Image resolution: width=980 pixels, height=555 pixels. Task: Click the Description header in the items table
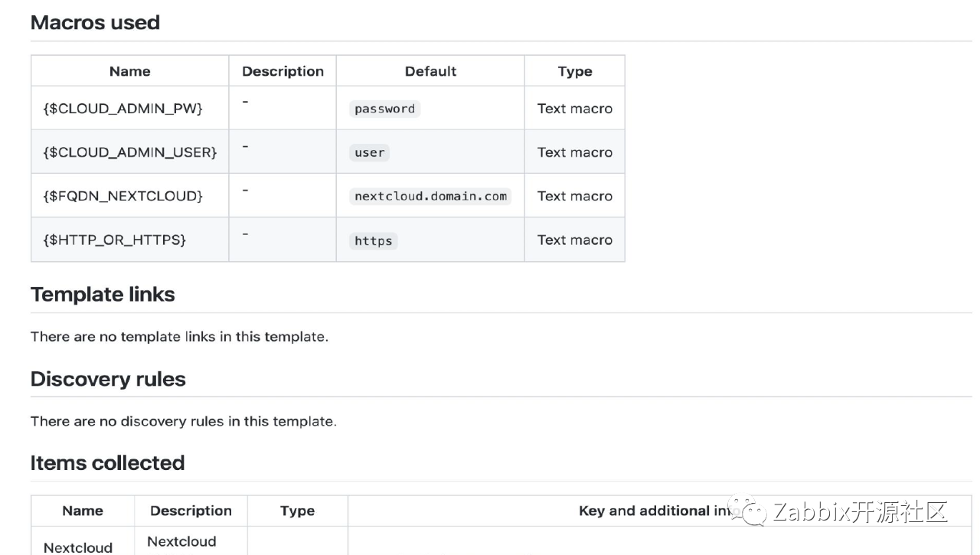pyautogui.click(x=191, y=511)
